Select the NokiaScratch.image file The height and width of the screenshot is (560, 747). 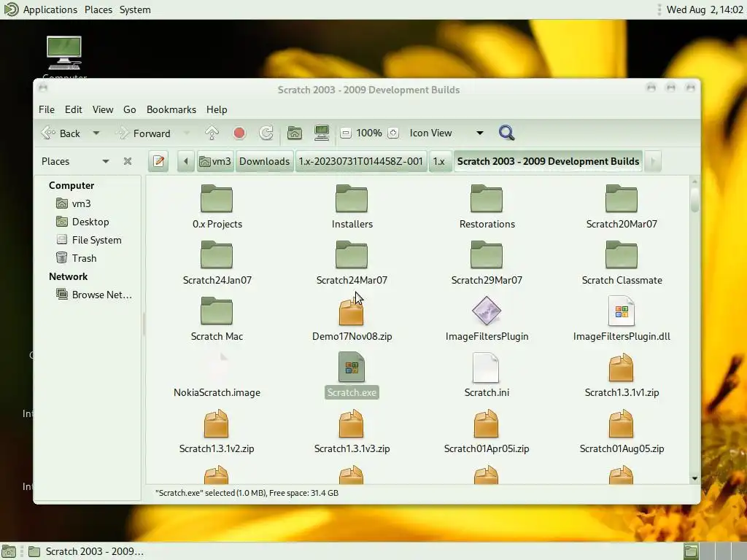click(x=217, y=376)
